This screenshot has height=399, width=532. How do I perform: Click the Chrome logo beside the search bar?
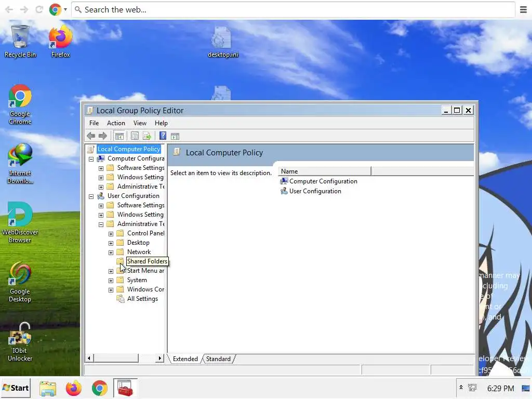pyautogui.click(x=55, y=9)
